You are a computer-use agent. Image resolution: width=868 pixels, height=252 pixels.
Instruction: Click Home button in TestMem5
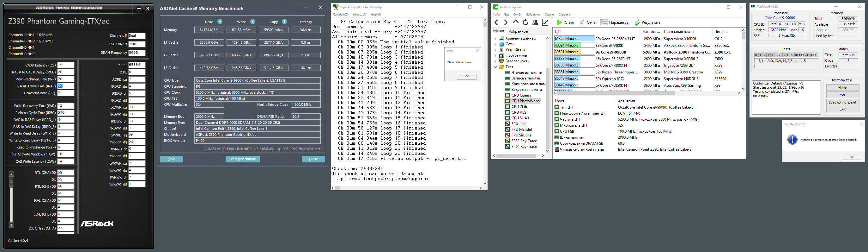click(x=842, y=88)
